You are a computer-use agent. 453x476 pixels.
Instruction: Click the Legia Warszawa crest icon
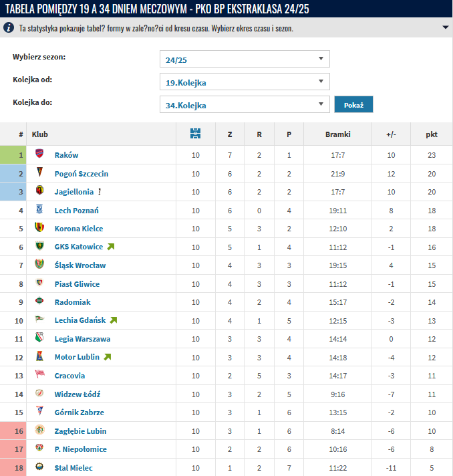[39, 339]
